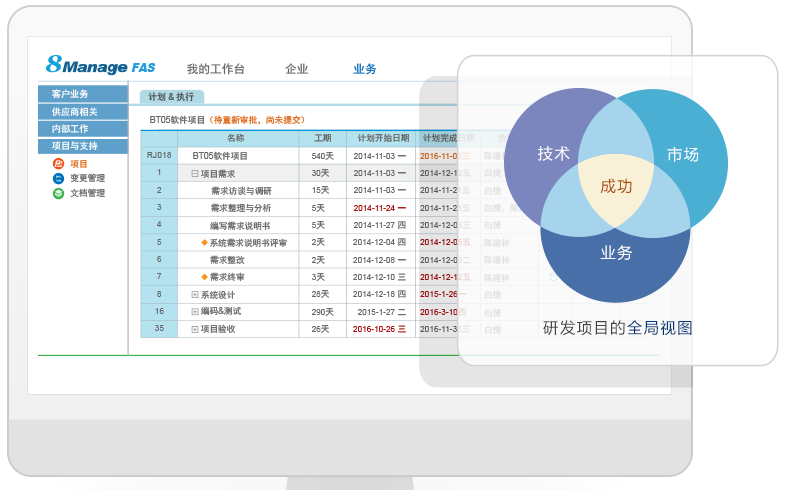This screenshot has width=786, height=490.
Task: Click the 成功 center of the Venn diagram
Action: pos(616,186)
